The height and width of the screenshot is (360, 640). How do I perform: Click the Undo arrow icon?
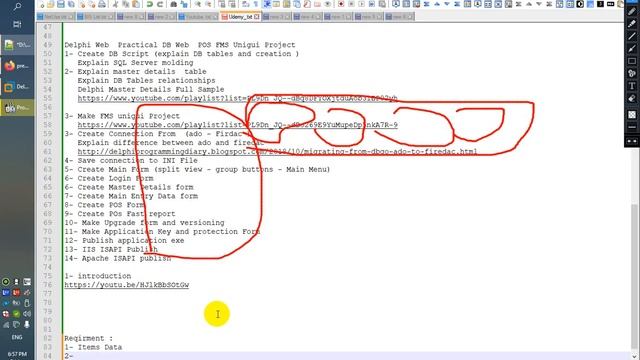pos(149,4)
